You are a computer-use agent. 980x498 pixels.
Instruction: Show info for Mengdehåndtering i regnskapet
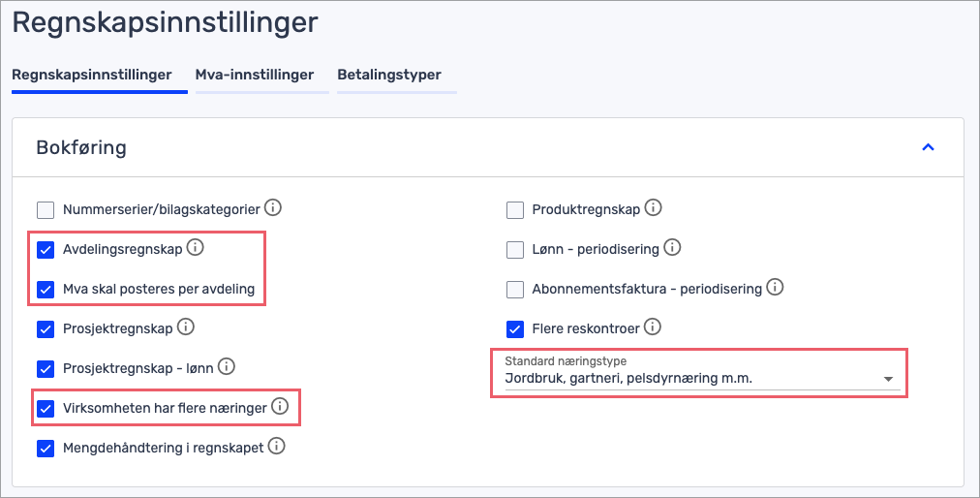click(276, 447)
